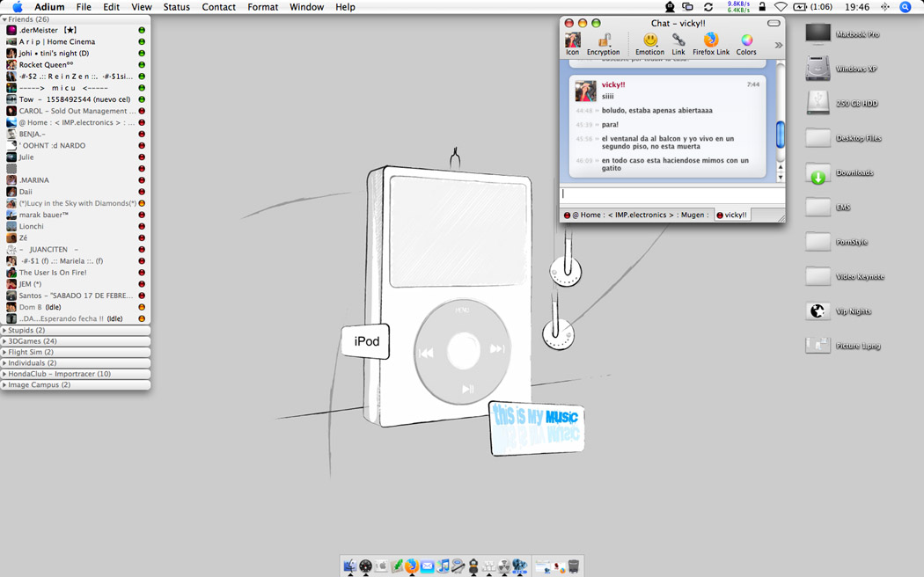Viewport: 924px width, 577px height.
Task: Launch Firefox from the Dock
Action: tap(411, 566)
